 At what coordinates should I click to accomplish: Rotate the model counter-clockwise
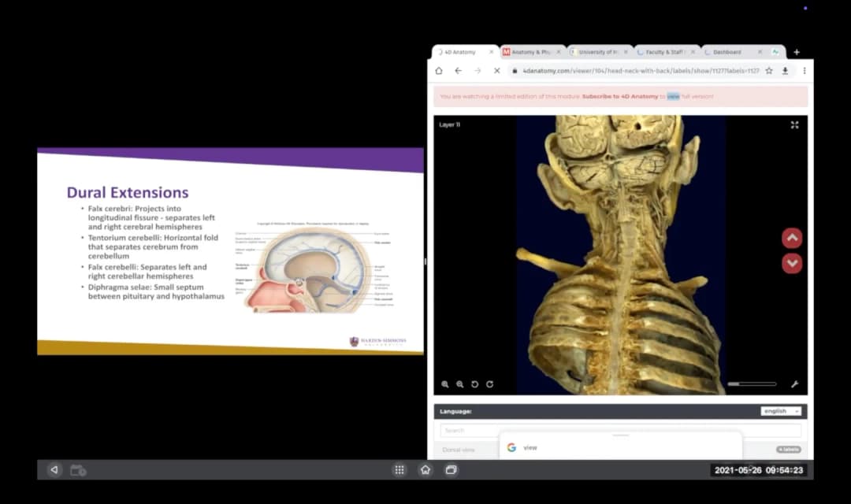(475, 384)
